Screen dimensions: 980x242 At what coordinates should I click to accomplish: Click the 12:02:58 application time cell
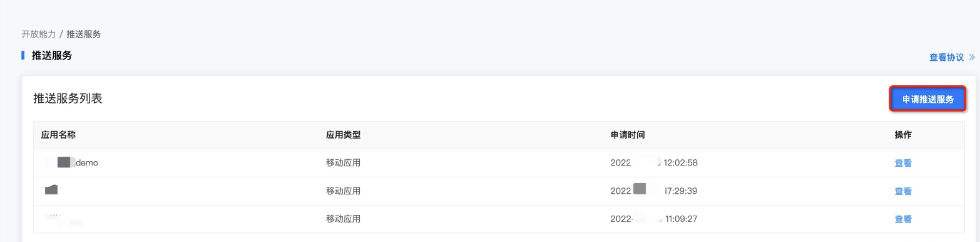654,163
